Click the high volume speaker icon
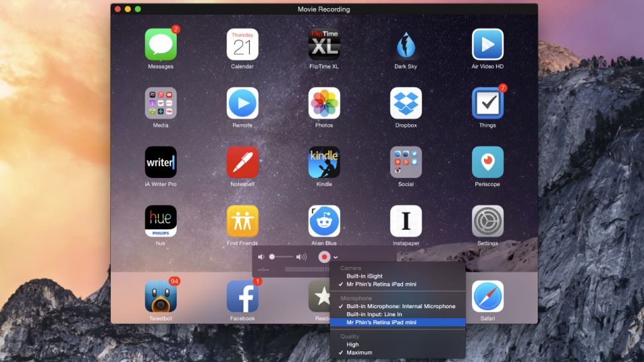 301,257
